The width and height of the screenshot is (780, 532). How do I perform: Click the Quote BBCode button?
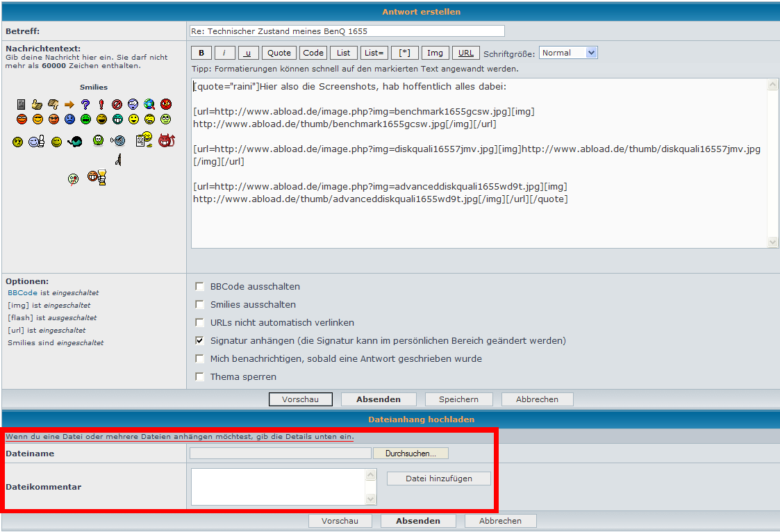(279, 53)
